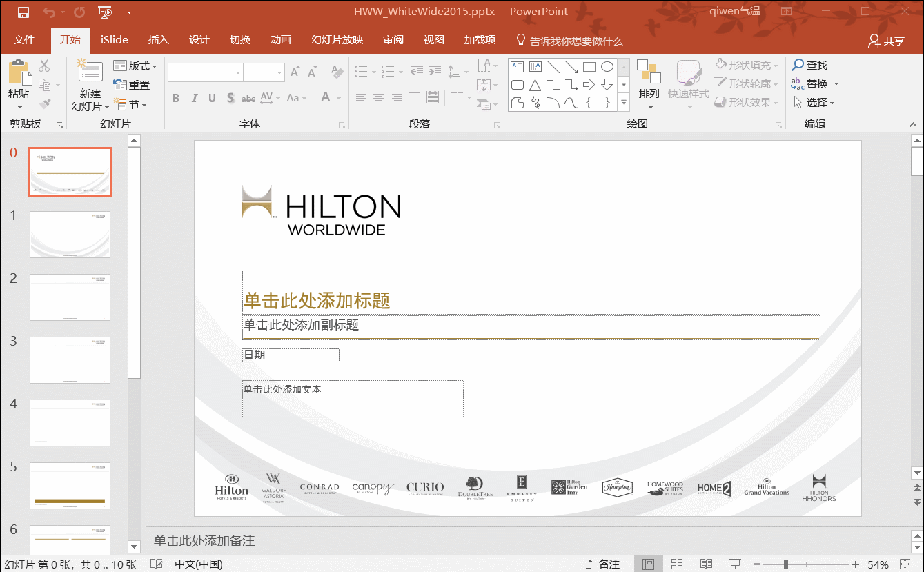Open the iSlide ribbon tab
This screenshot has height=572, width=924.
(x=115, y=40)
